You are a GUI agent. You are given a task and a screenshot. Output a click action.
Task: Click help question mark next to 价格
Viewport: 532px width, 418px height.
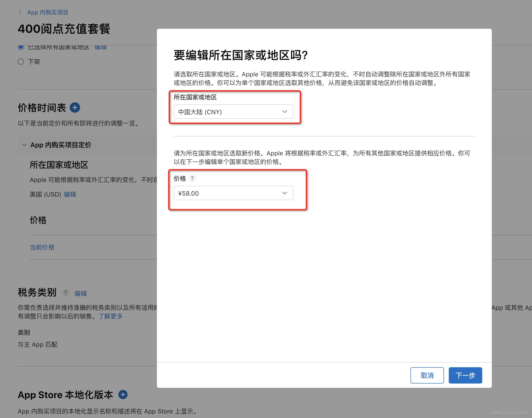(192, 178)
